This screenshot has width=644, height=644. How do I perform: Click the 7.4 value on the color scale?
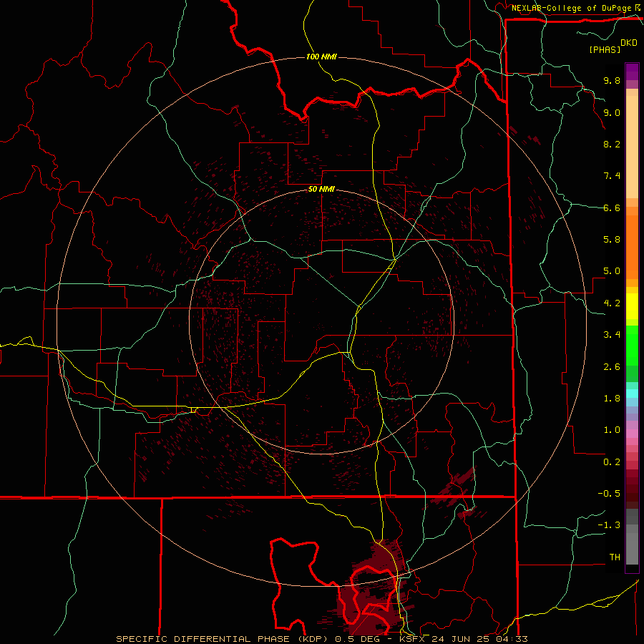(612, 176)
